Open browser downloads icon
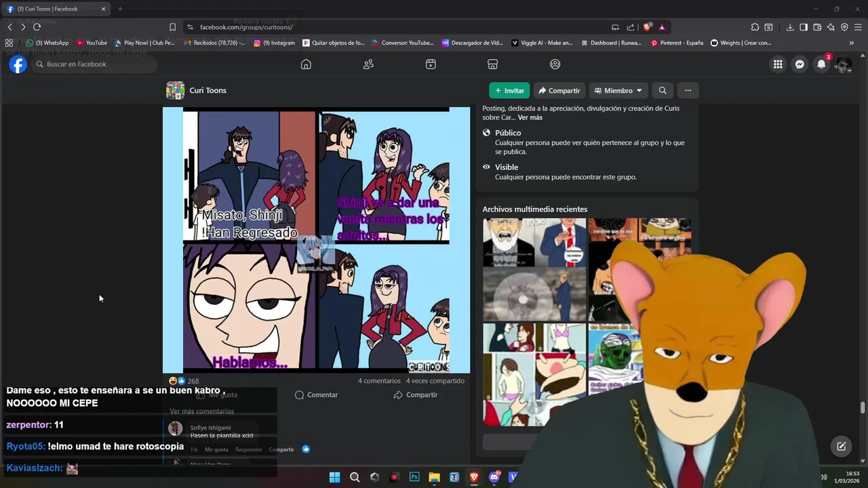This screenshot has width=868, height=488. click(x=790, y=27)
